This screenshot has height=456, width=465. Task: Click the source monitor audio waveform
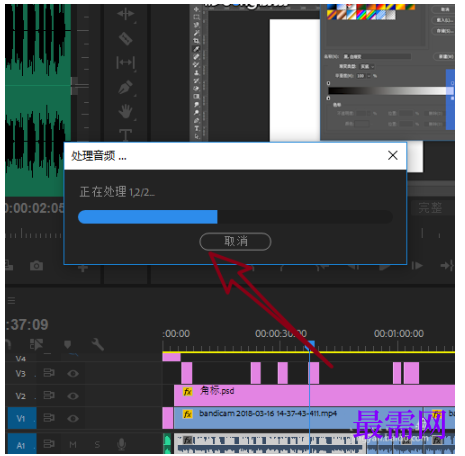(x=38, y=99)
